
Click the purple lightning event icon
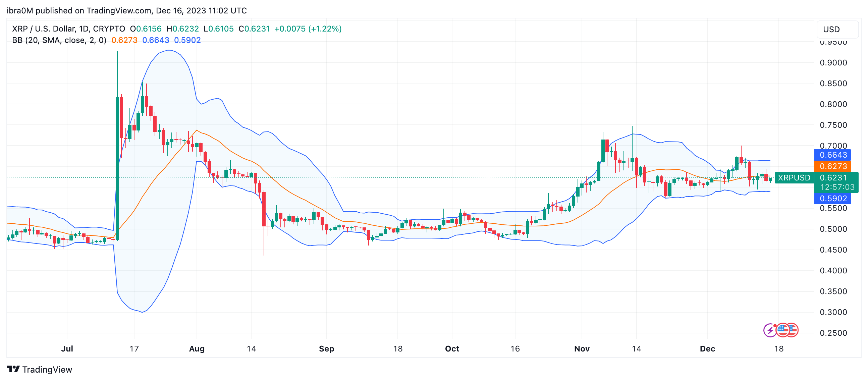pyautogui.click(x=770, y=330)
